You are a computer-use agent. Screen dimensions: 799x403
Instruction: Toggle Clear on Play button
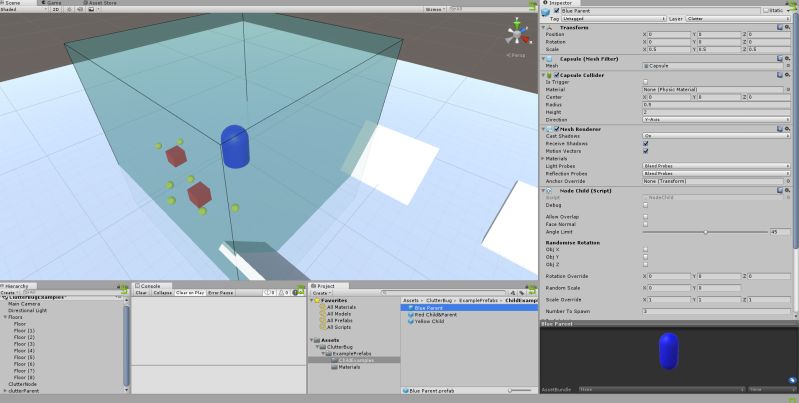coord(190,293)
